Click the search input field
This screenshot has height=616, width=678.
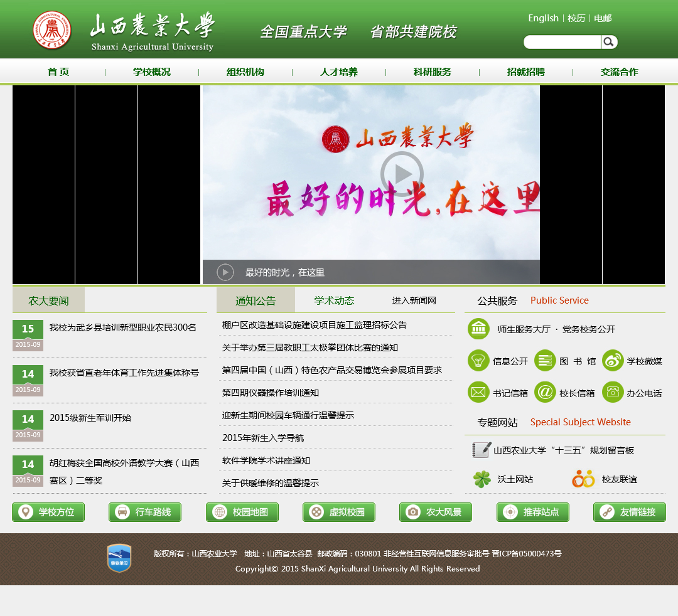click(562, 42)
